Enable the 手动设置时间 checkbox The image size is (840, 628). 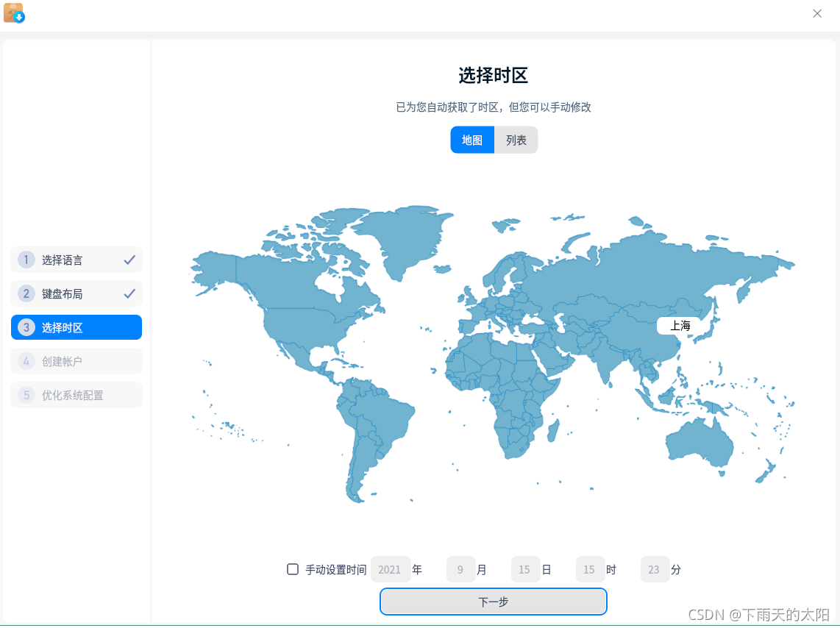click(292, 569)
